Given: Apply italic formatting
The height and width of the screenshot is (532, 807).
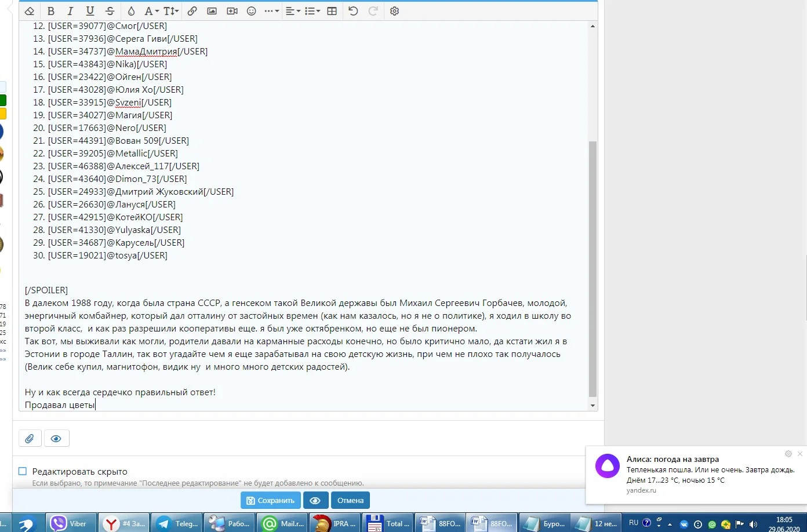Looking at the screenshot, I should coord(70,10).
